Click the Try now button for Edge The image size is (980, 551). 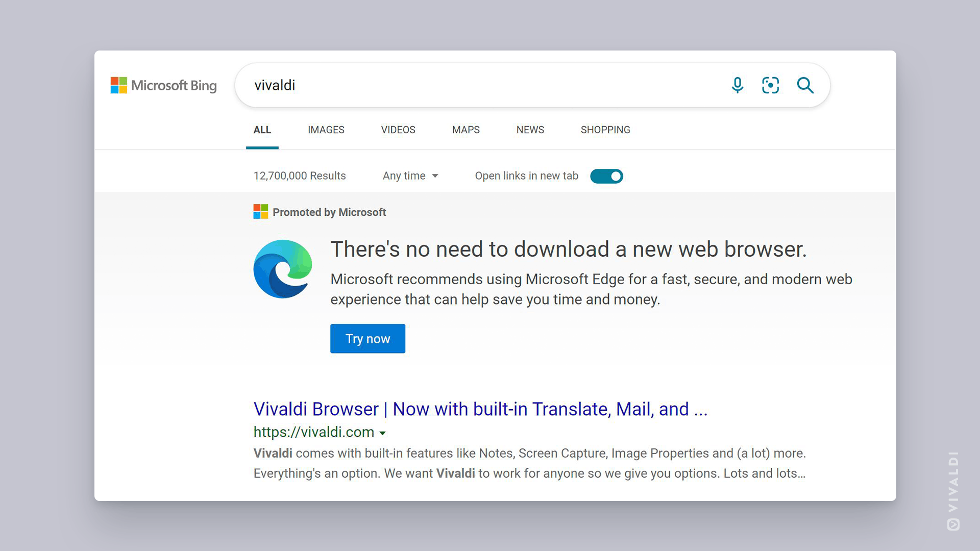coord(368,338)
